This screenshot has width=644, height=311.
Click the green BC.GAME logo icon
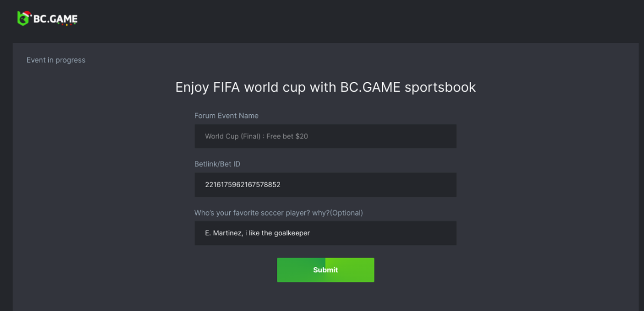click(23, 20)
